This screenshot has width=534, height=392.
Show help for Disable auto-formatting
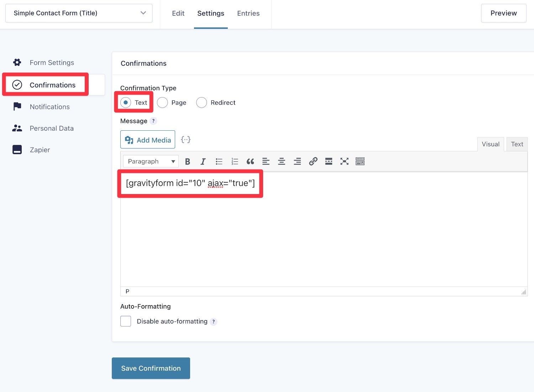(214, 322)
